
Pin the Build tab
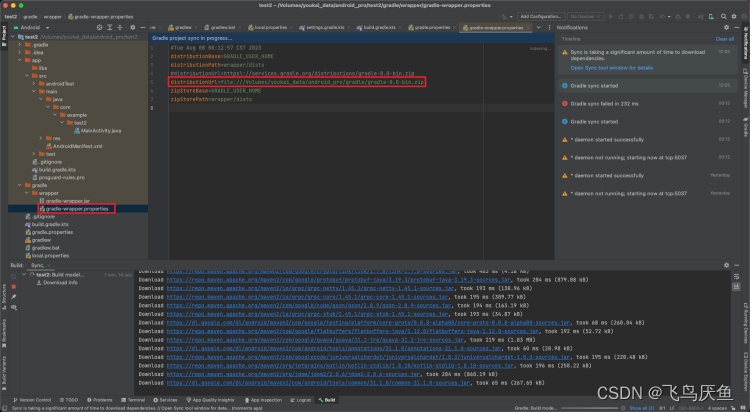click(13, 297)
